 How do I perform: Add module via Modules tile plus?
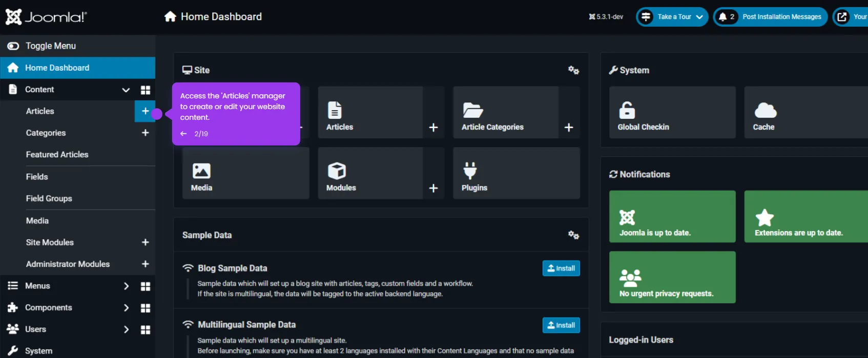(433, 188)
